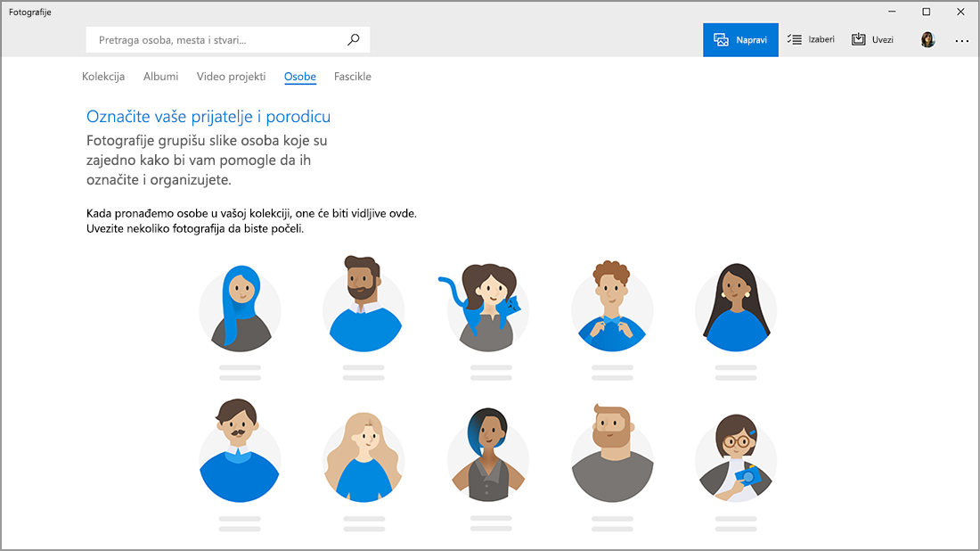This screenshot has height=551, width=980.
Task: Click the heading Označite vaše prijatelje i porodicu
Action: (x=208, y=116)
